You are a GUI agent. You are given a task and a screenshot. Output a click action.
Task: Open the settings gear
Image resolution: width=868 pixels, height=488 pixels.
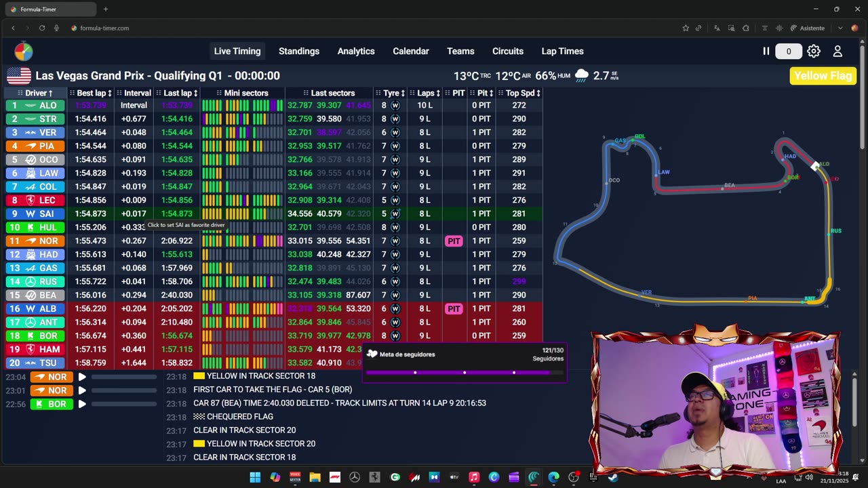[814, 52]
